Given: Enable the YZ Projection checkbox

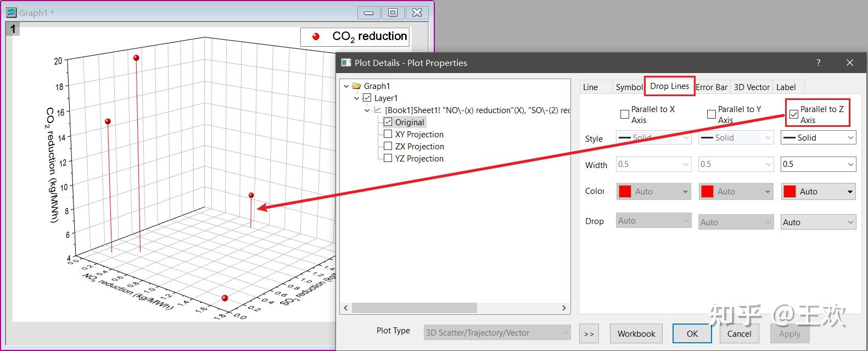Looking at the screenshot, I should [388, 158].
